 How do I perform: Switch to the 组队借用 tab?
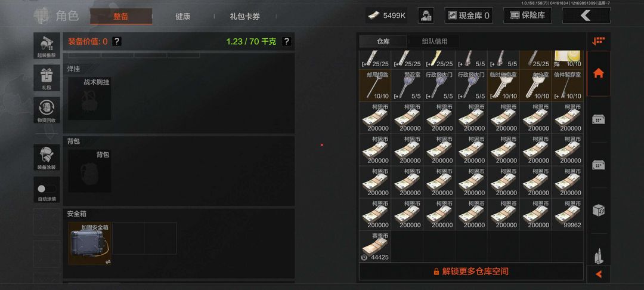coord(435,41)
